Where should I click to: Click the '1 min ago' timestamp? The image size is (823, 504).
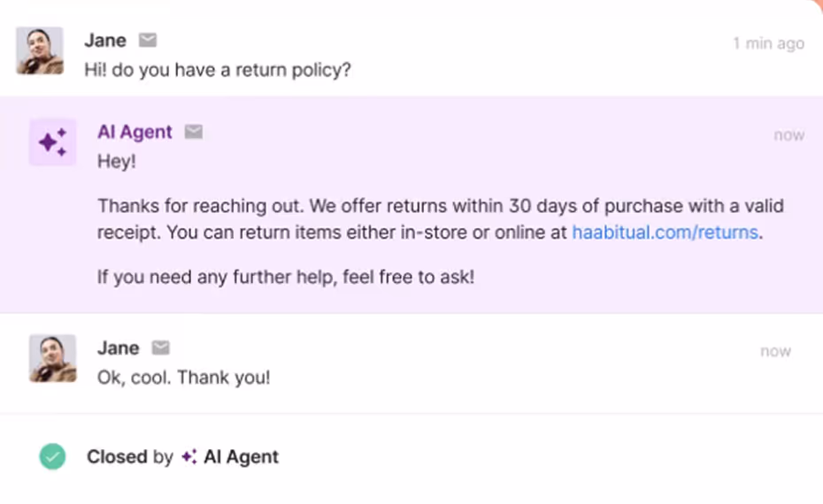768,43
